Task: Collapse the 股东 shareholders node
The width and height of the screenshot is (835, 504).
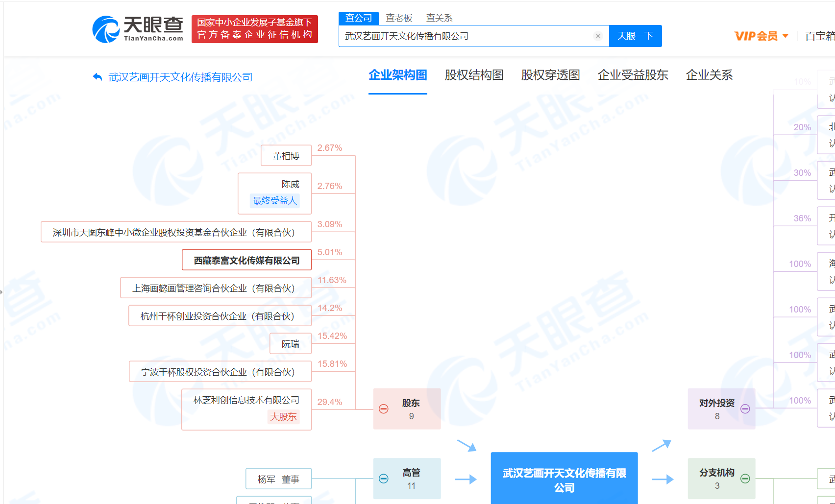Action: point(384,409)
